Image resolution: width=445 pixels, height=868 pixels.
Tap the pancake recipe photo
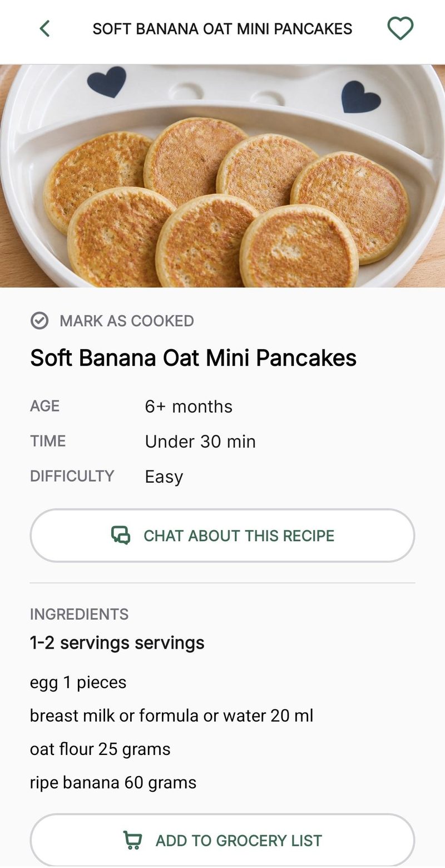222,176
